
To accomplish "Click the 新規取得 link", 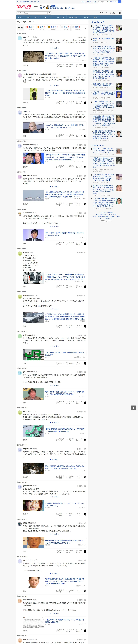I will click(x=54, y=6).
